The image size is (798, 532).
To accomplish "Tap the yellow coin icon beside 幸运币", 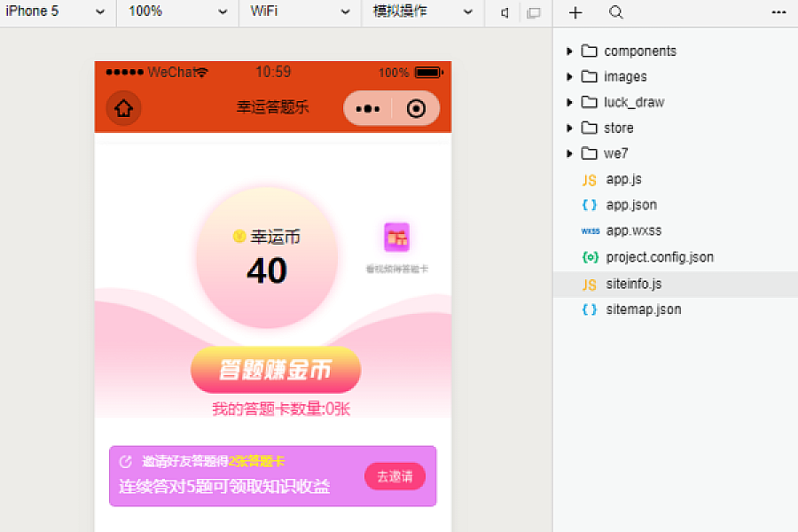I will click(x=239, y=236).
